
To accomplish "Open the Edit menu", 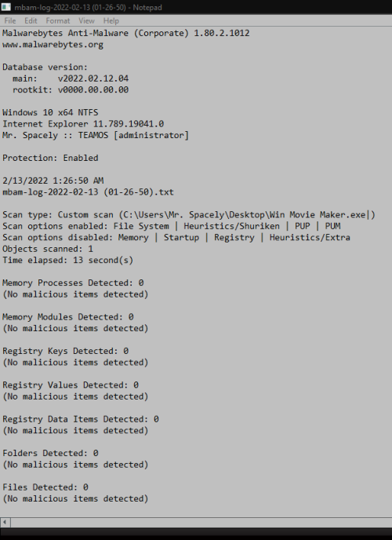I will 31,20.
